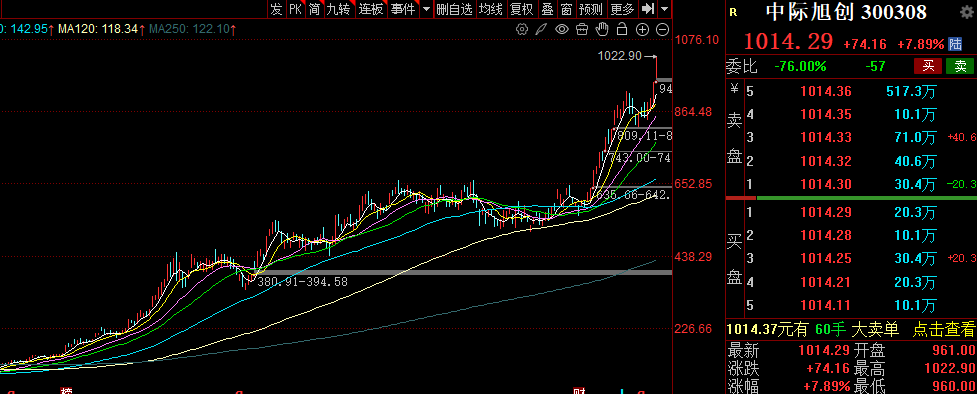This screenshot has height=394, width=977.
Task: Click 删自选 to remove from watchlist
Action: tap(454, 9)
